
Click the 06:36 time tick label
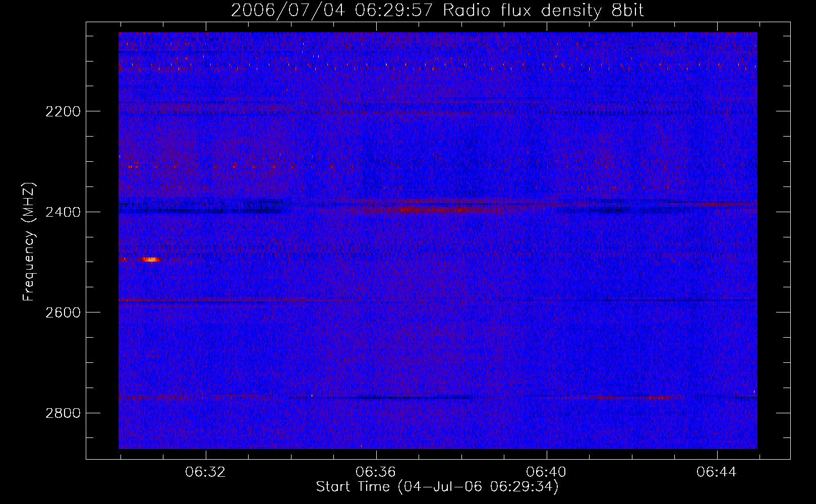pyautogui.click(x=376, y=472)
